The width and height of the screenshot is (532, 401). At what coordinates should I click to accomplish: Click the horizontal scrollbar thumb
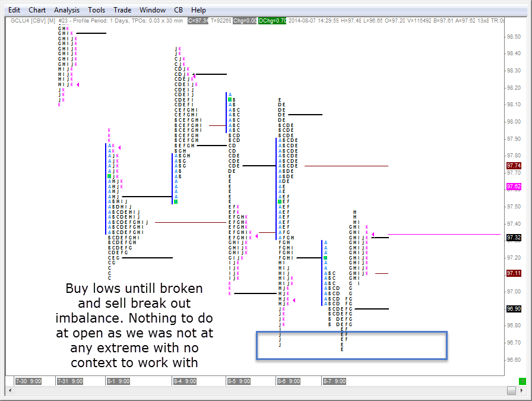pyautogui.click(x=511, y=390)
